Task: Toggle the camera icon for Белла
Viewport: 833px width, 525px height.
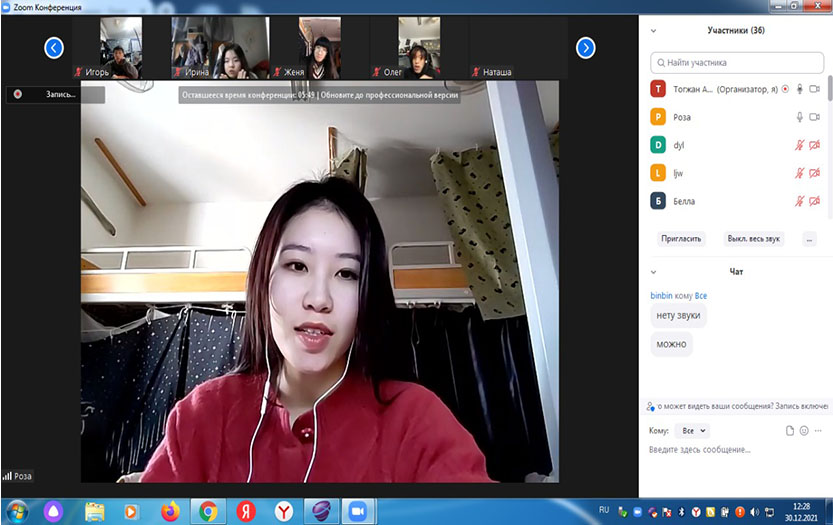Action: coord(814,201)
